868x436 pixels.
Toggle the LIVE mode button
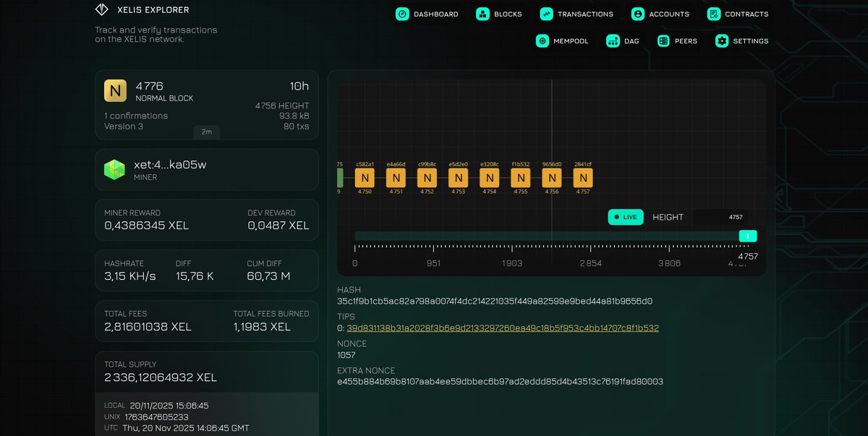point(626,217)
